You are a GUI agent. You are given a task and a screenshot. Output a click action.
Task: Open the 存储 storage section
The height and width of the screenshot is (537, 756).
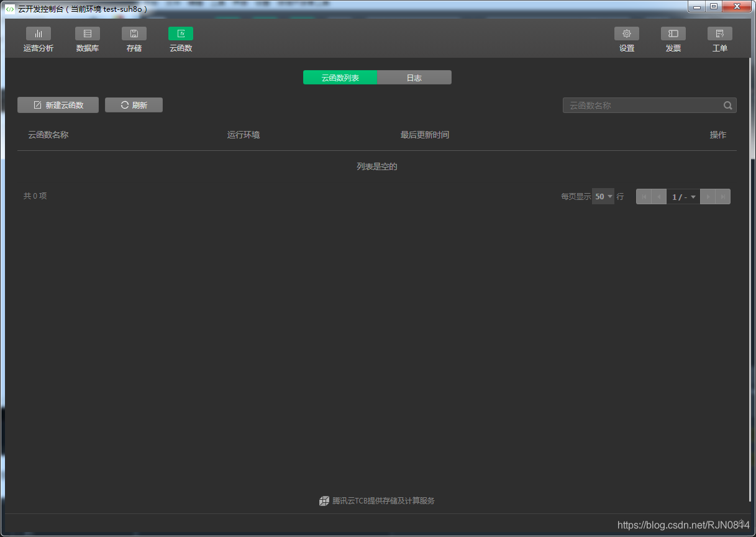(x=134, y=40)
